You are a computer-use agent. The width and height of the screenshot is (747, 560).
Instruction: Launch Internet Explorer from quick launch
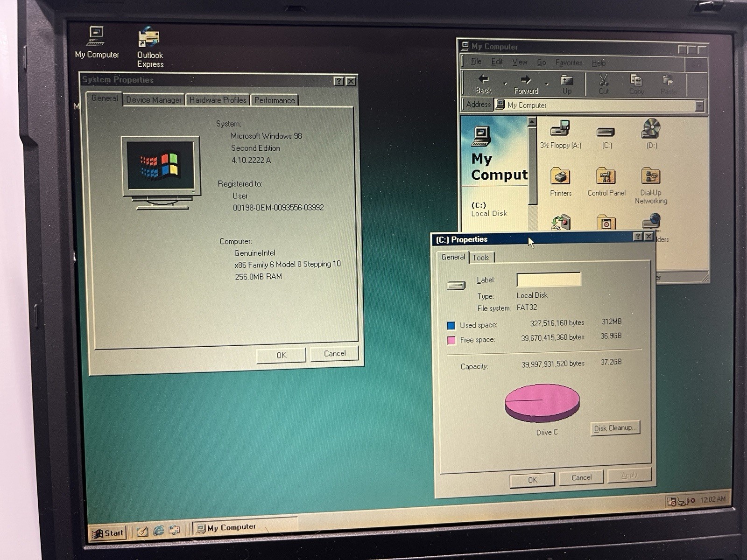(x=158, y=531)
